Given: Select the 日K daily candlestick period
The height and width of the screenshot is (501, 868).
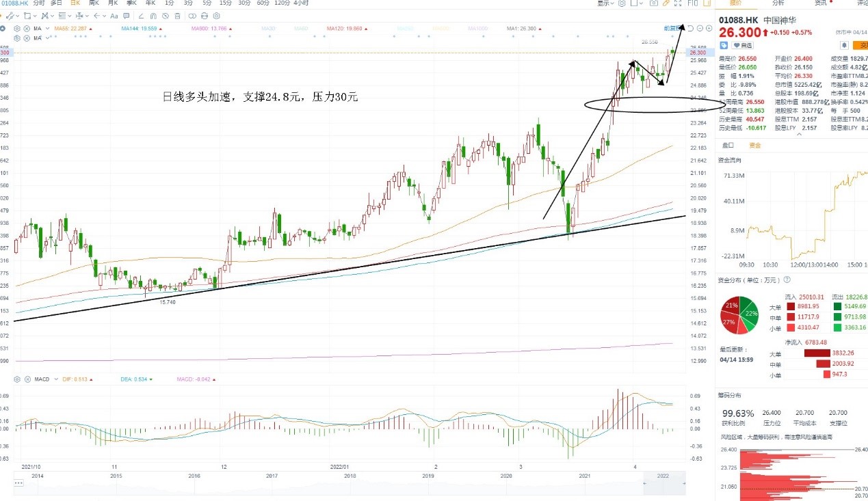Looking at the screenshot, I should coord(75,3).
